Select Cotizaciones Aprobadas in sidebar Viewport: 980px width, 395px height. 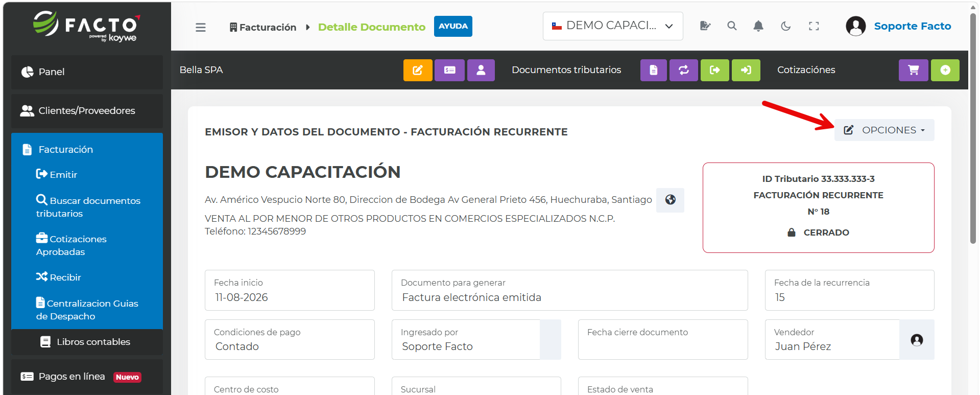tap(71, 245)
